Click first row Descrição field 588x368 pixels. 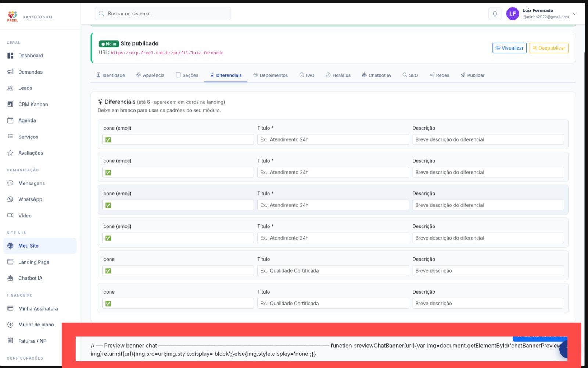pos(488,139)
